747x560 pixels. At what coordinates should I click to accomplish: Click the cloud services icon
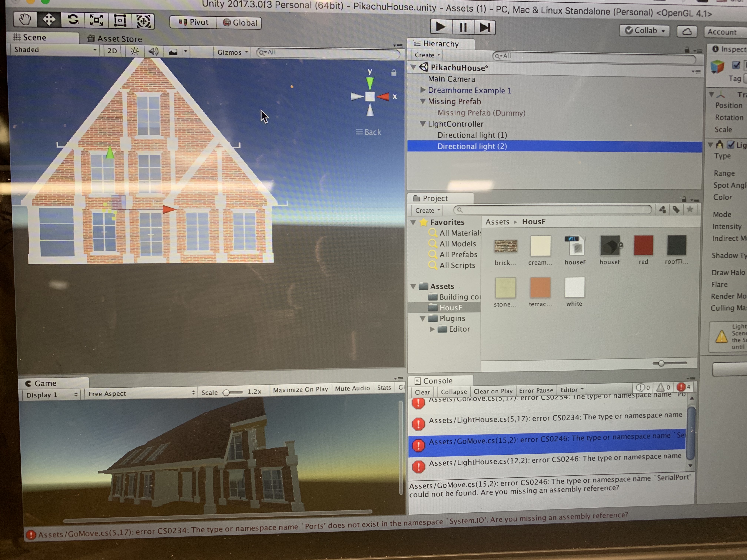[687, 31]
